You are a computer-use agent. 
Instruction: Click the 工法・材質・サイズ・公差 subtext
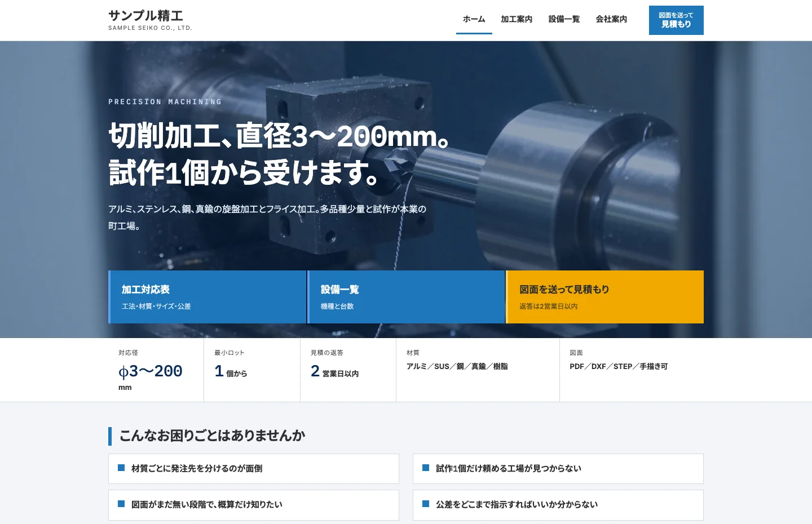(x=156, y=307)
